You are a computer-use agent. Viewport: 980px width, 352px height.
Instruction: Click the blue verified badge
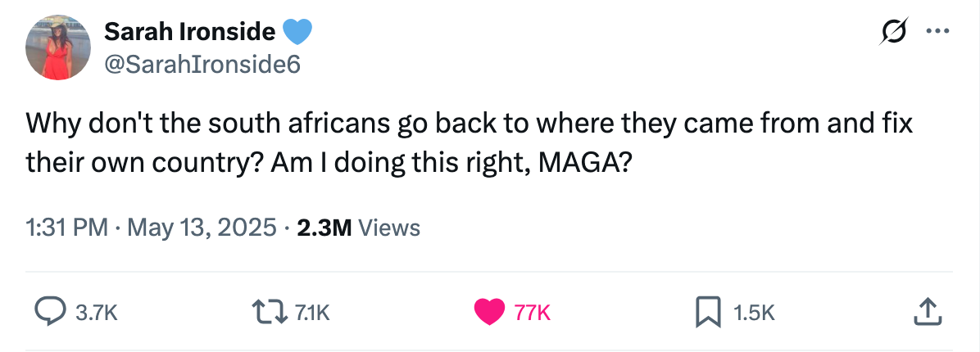tap(297, 32)
